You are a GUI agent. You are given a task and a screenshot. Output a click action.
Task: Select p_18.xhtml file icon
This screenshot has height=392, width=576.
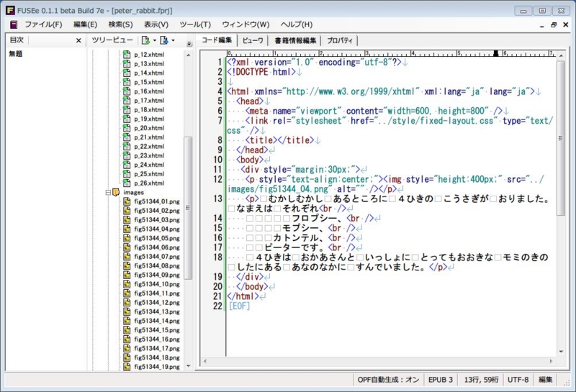click(127, 109)
